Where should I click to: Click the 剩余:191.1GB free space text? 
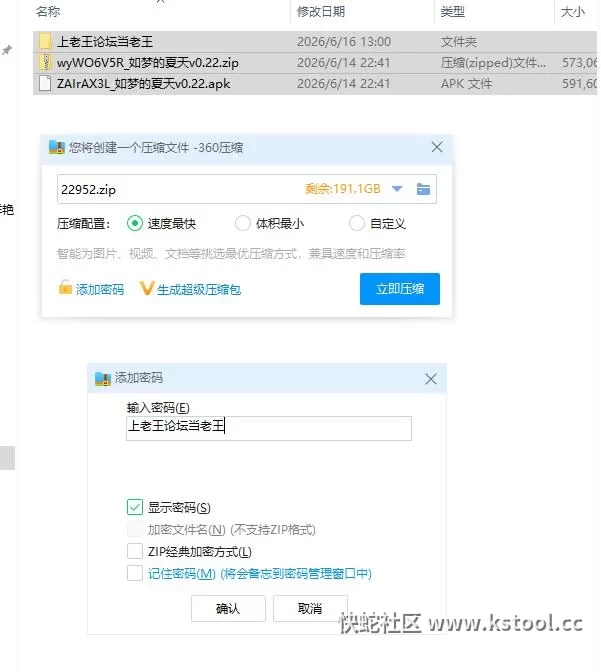pyautogui.click(x=343, y=189)
